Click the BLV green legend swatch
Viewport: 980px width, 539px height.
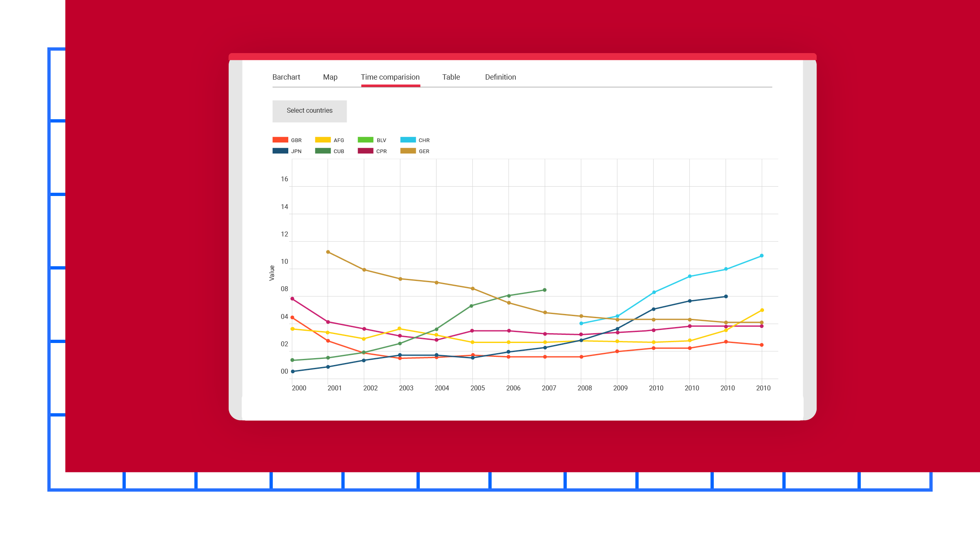[x=365, y=140]
